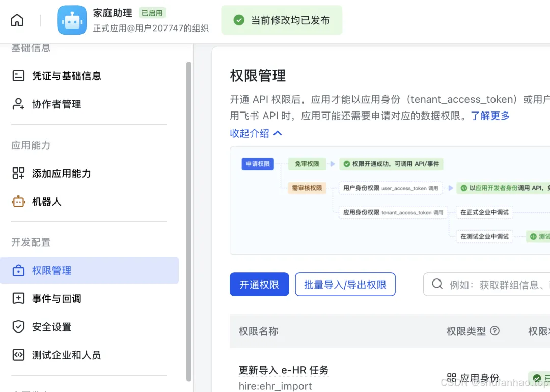Screen dimensions: 550x392
Task: Click the 权限管理 lock icon
Action: pyautogui.click(x=19, y=271)
